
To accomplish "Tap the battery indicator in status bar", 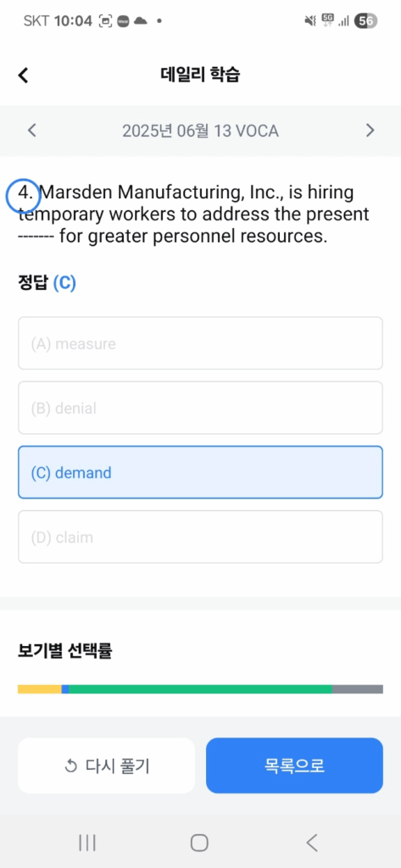I will (x=366, y=21).
